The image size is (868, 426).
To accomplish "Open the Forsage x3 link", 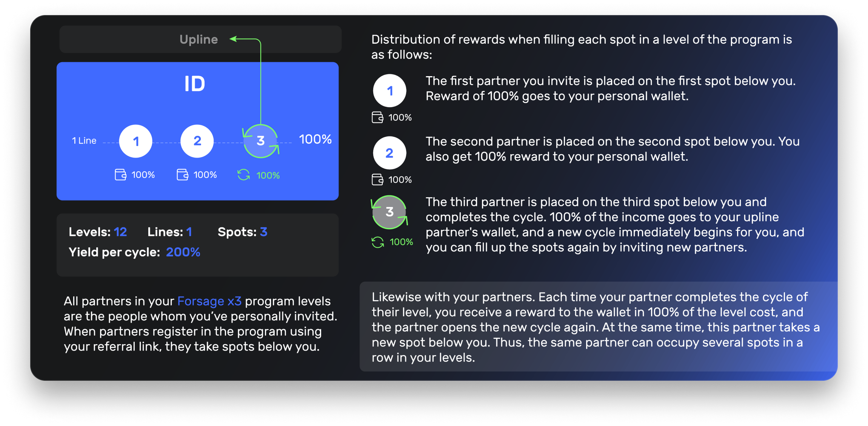I will [x=209, y=301].
